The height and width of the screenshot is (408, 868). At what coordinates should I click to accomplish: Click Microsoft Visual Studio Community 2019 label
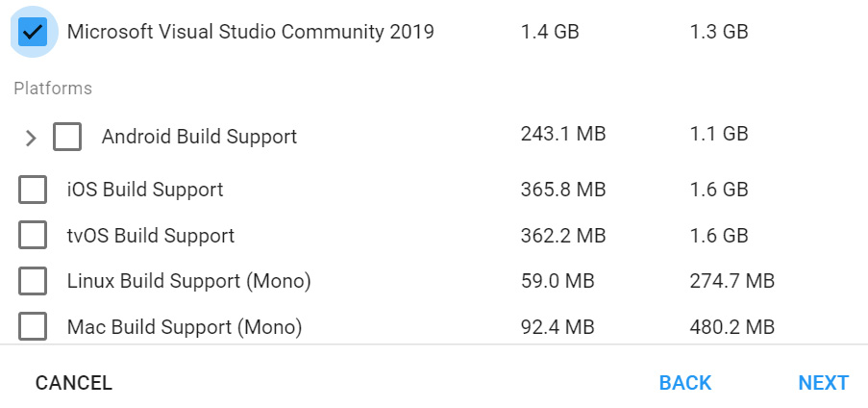coord(250,32)
